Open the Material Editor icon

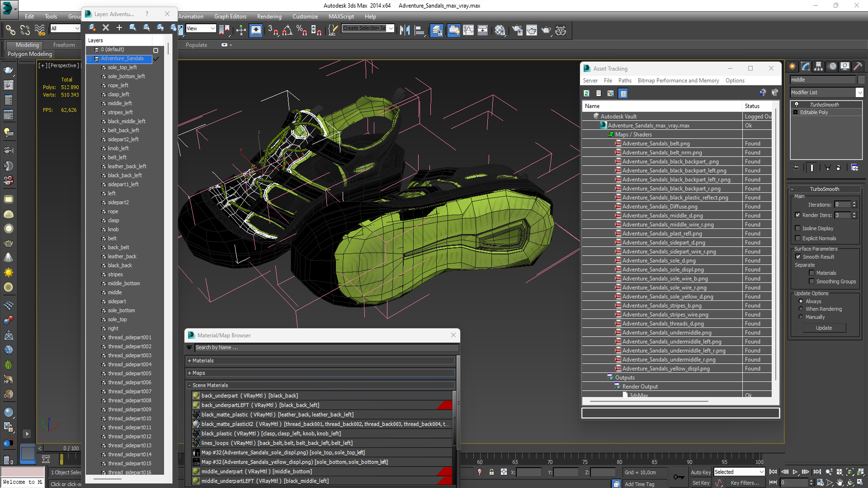pos(500,30)
